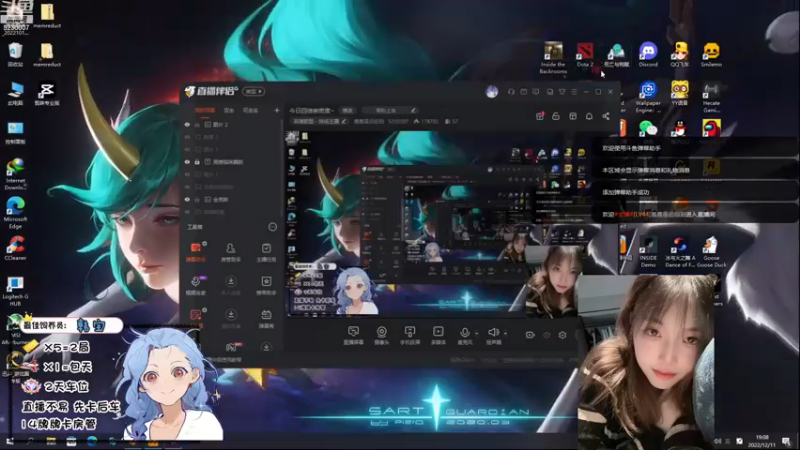Toggle visibility eye of third source layer

[x=187, y=149]
